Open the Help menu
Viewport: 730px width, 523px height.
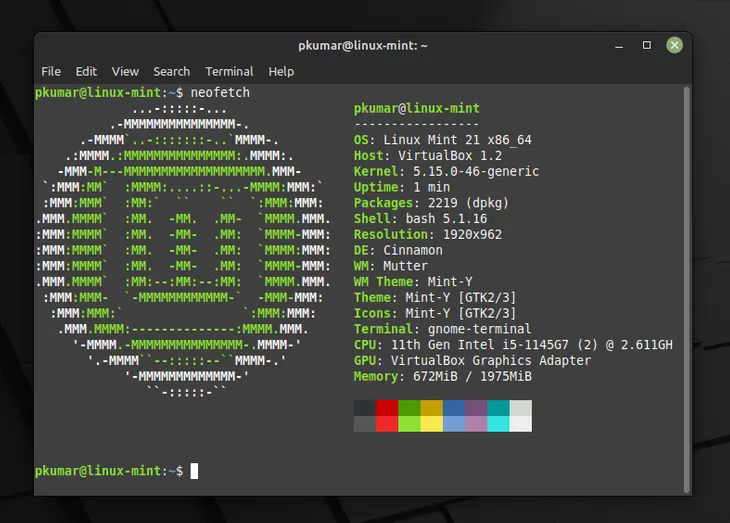coord(281,72)
